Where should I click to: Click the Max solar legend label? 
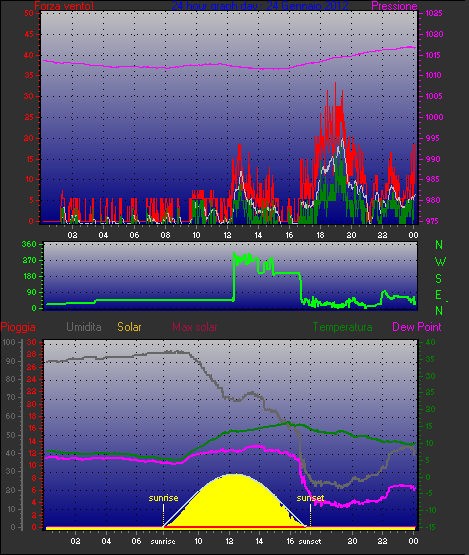click(195, 327)
